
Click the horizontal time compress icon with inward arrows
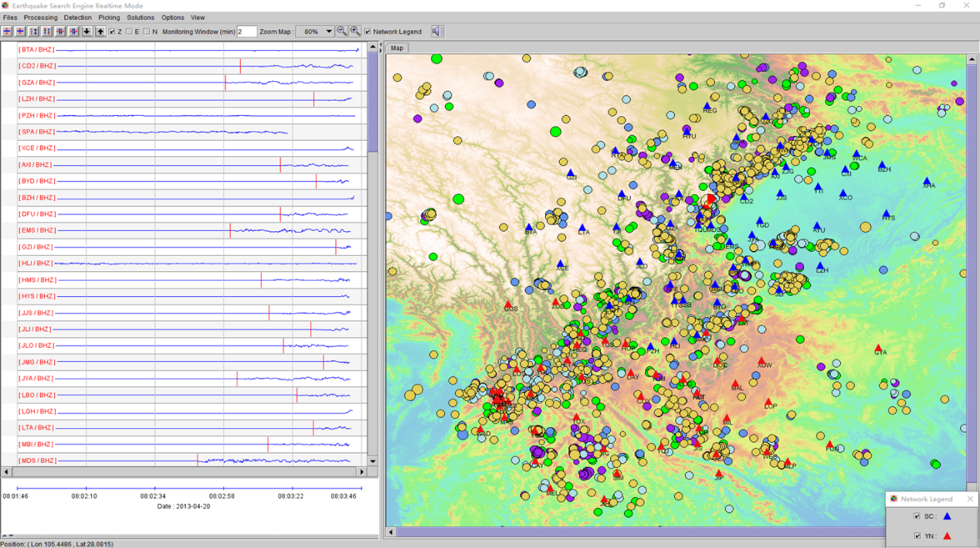(73, 32)
